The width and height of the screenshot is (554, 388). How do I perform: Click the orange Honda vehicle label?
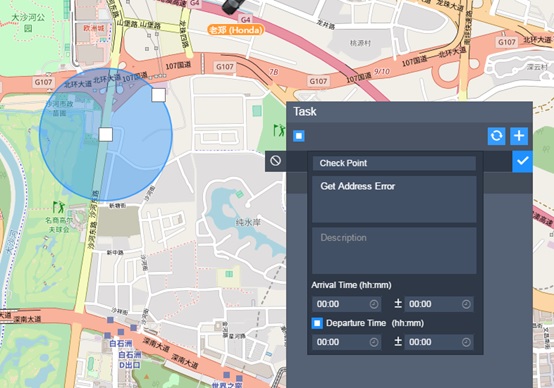(236, 30)
